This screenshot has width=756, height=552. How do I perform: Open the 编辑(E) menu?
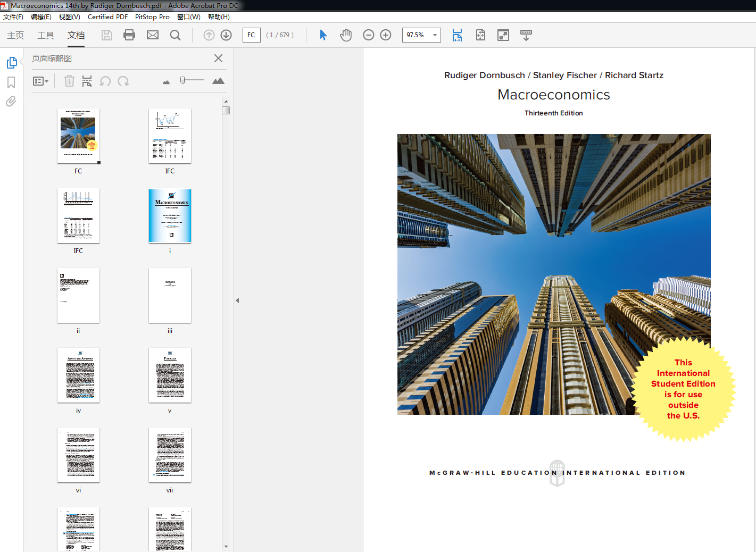41,17
